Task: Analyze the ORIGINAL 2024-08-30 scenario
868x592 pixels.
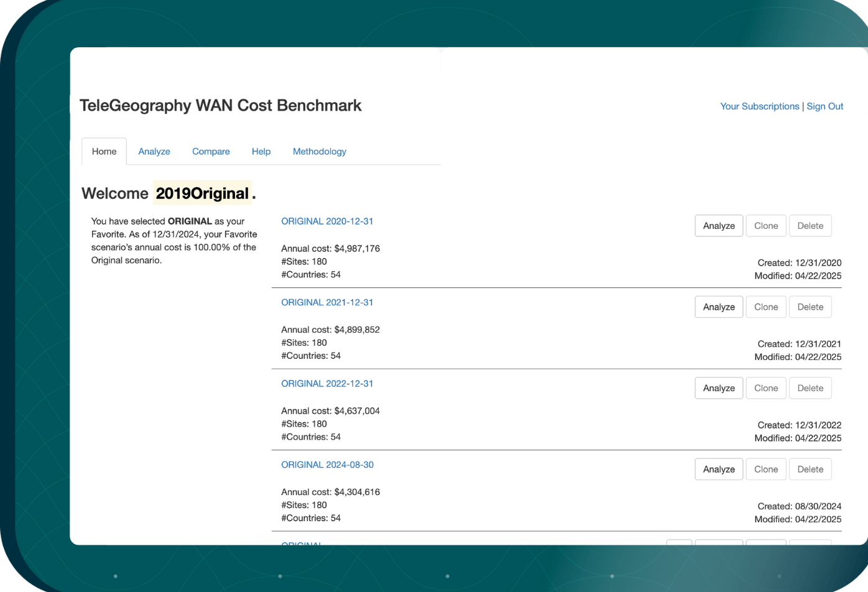Action: (x=718, y=469)
